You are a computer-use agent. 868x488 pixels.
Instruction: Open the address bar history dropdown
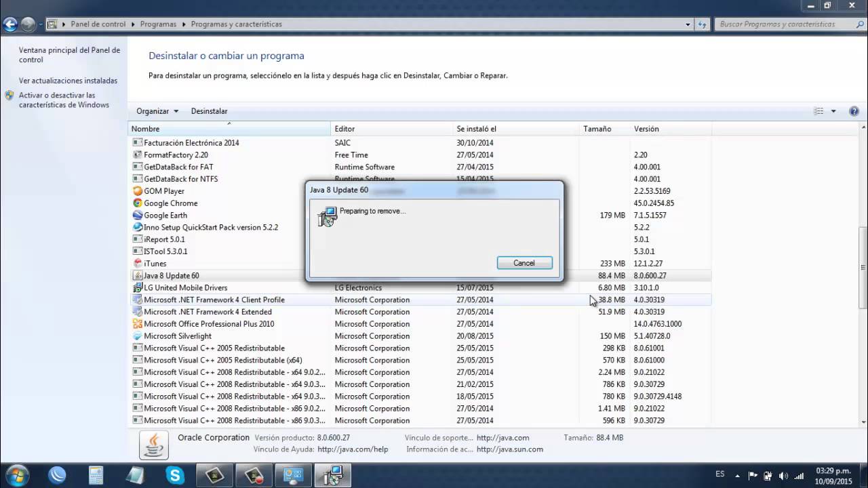(688, 24)
